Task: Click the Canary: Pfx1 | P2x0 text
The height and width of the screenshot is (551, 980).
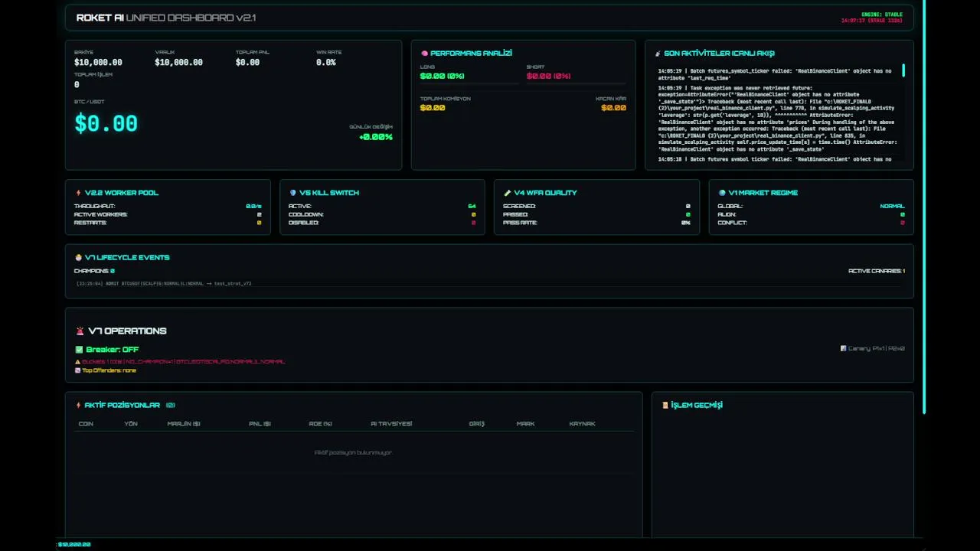Action: pos(876,348)
